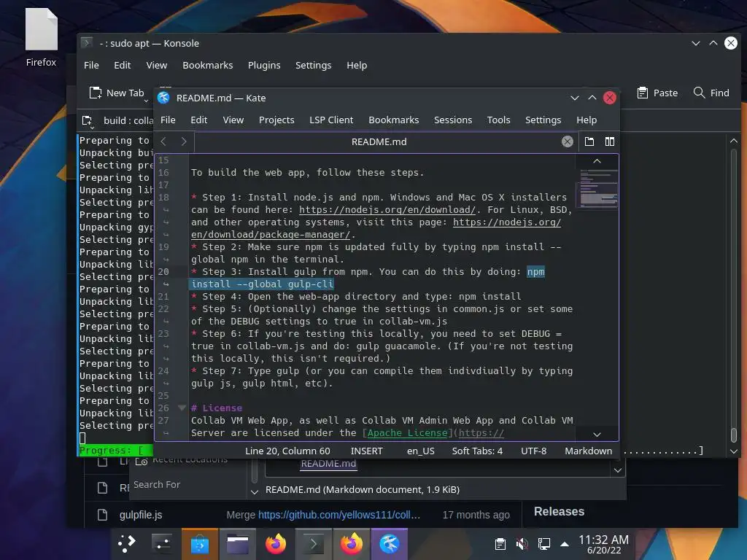Close the README.md tab in Kate
The image size is (747, 560).
point(567,141)
